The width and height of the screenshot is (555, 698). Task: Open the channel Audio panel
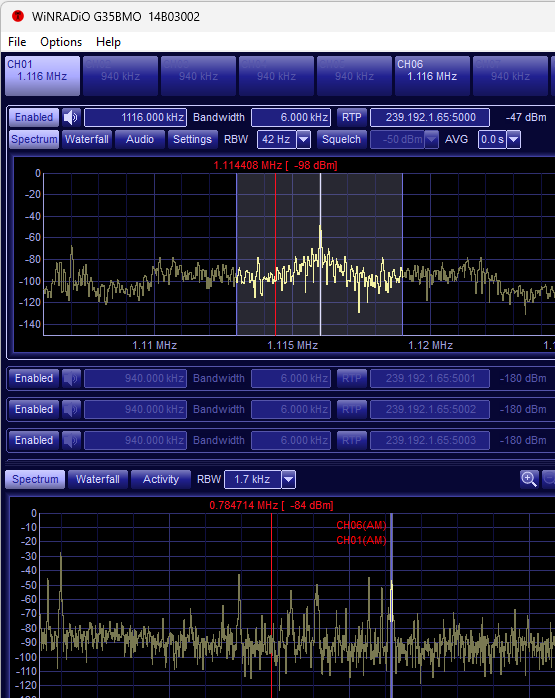(x=140, y=139)
